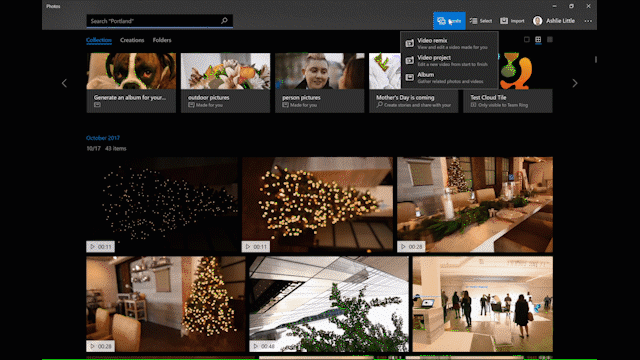Click the search magnifier icon
Screen dimensions: 640x360
224,21
